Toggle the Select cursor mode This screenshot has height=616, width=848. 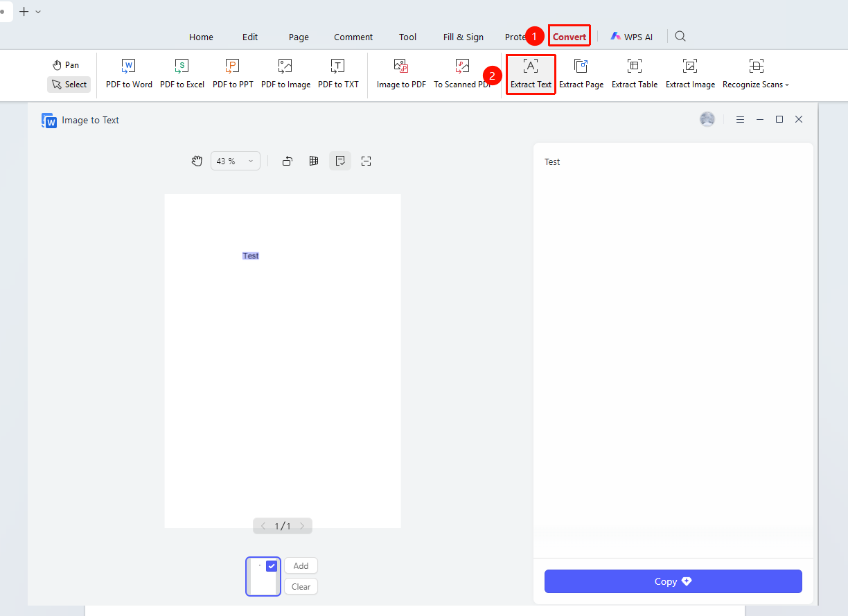click(x=69, y=85)
